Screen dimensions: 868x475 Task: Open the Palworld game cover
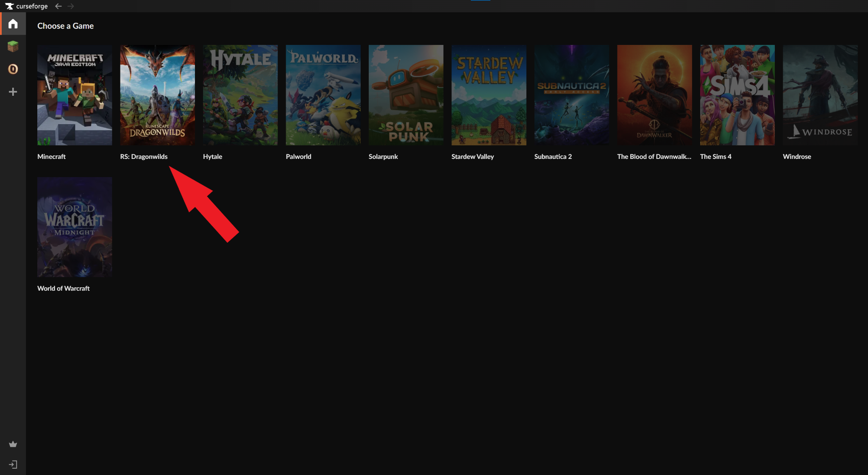[x=323, y=95]
